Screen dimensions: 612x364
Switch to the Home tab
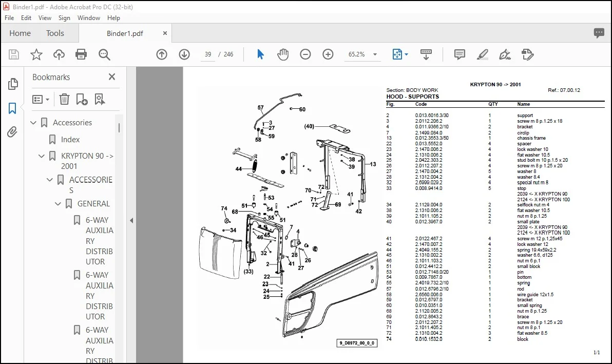click(x=20, y=33)
